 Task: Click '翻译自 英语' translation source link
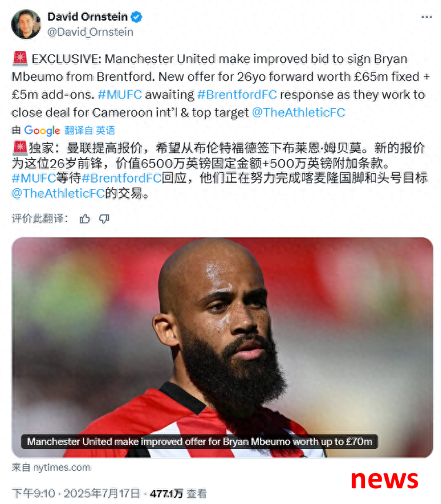click(90, 130)
